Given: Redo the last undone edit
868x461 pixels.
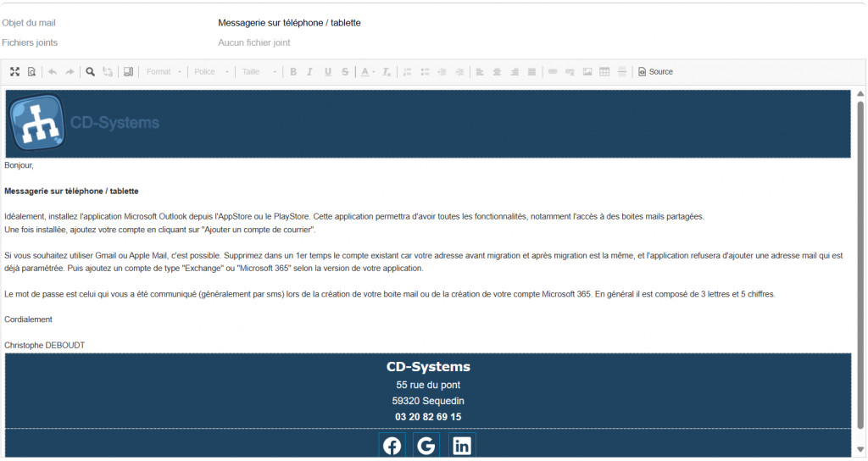Looking at the screenshot, I should tap(70, 72).
